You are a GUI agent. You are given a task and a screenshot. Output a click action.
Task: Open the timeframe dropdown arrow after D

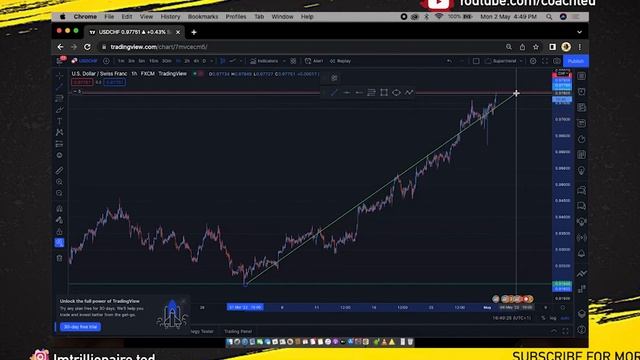click(211, 61)
